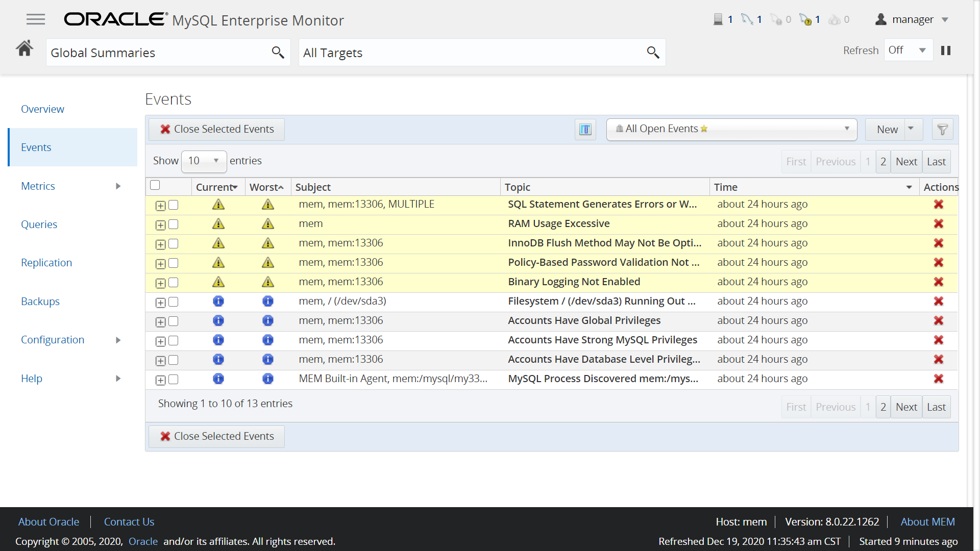Image resolution: width=980 pixels, height=551 pixels.
Task: Click the top Close Selected Events button
Action: 217,130
